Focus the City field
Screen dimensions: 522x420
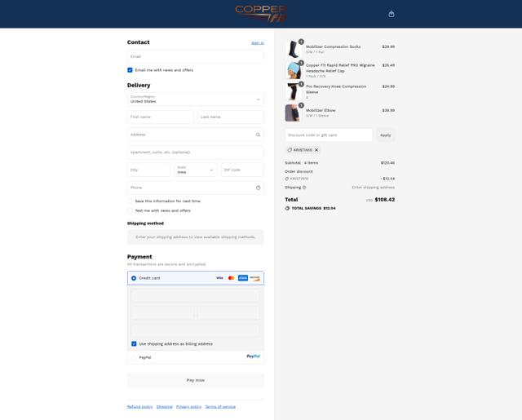coord(148,170)
